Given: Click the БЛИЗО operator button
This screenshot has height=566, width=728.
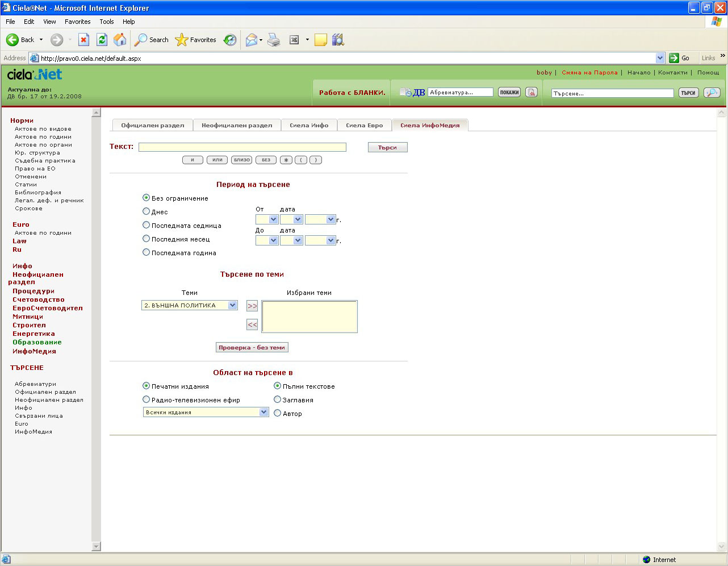Looking at the screenshot, I should [242, 160].
